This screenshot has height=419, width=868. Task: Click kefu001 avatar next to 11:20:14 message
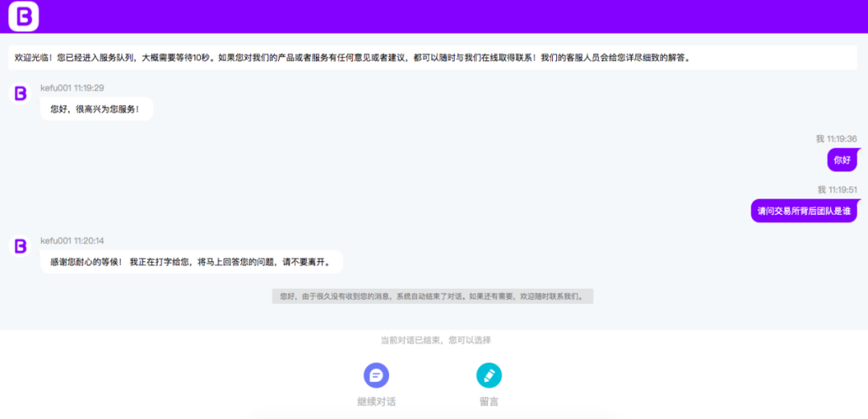(20, 246)
